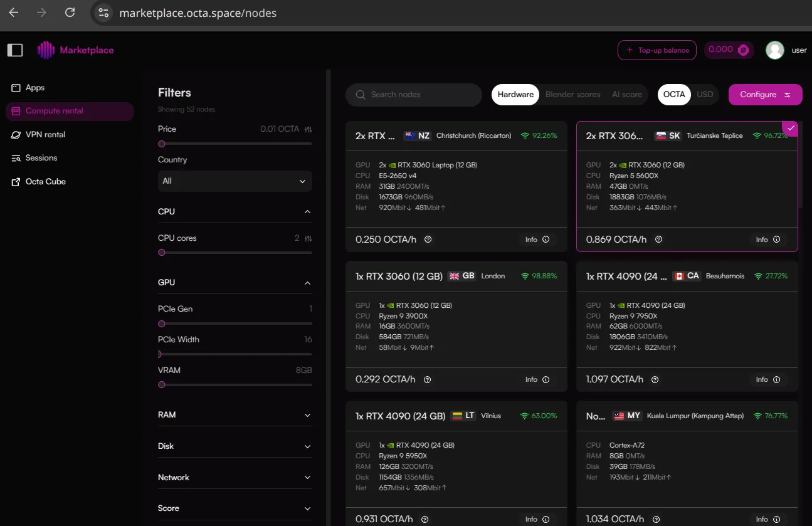Click the Price slider handle
Screen dimensions: 812x526
tap(162, 144)
